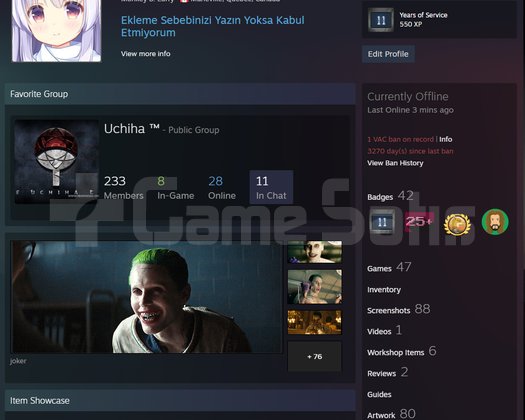The width and height of the screenshot is (525, 420).
Task: Click the '3270 day(s) since last ban' text
Action: pyautogui.click(x=410, y=151)
